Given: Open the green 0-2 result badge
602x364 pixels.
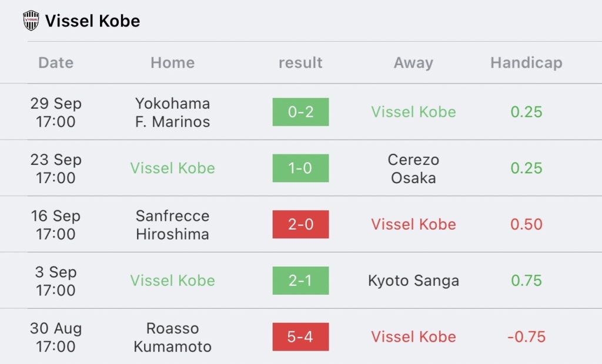Looking at the screenshot, I should click(300, 112).
